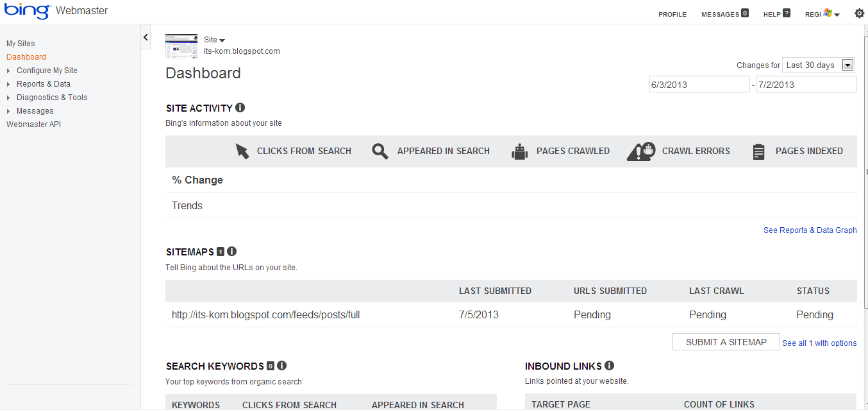Expand Reports & Data tree arrow
868x412 pixels.
[8, 84]
